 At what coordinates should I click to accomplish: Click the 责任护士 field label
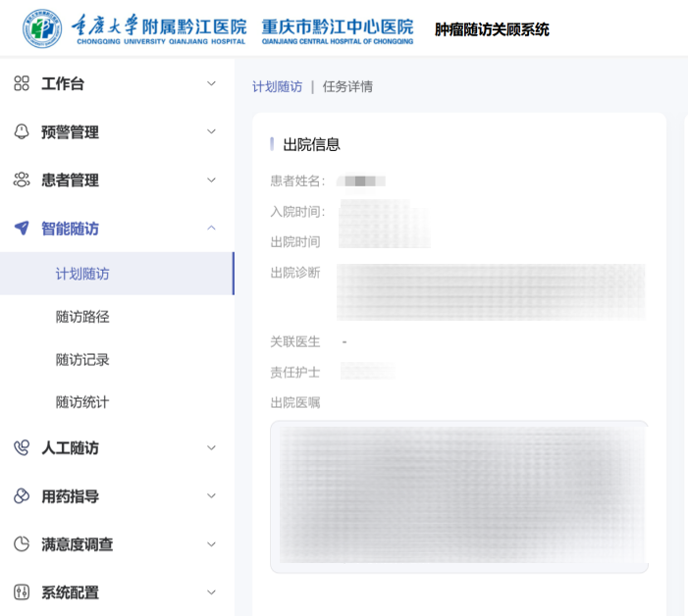coord(295,372)
